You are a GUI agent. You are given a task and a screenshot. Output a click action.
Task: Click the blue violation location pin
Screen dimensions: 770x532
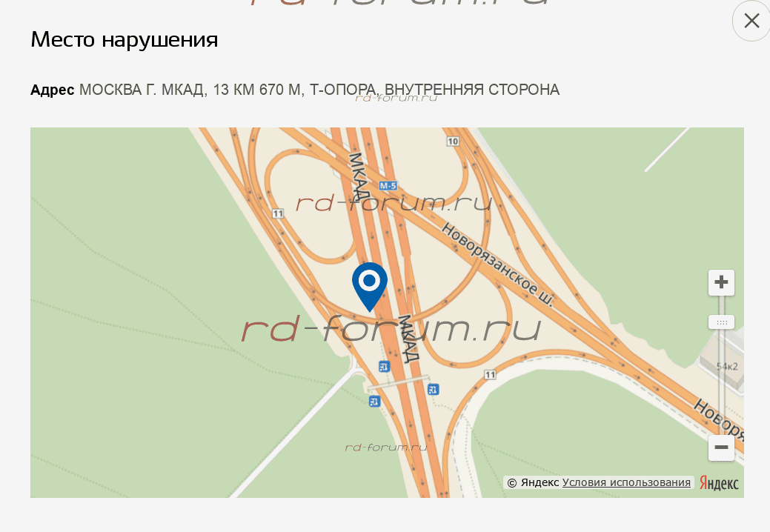[x=370, y=287]
